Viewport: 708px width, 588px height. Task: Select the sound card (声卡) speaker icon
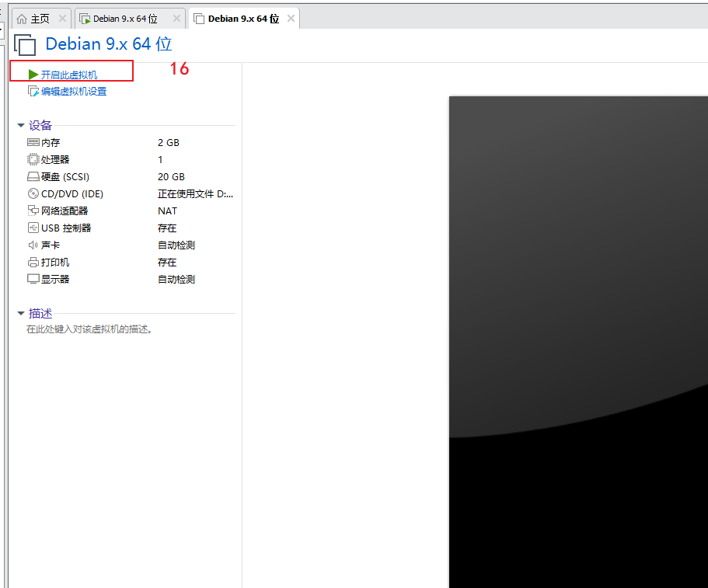(33, 245)
